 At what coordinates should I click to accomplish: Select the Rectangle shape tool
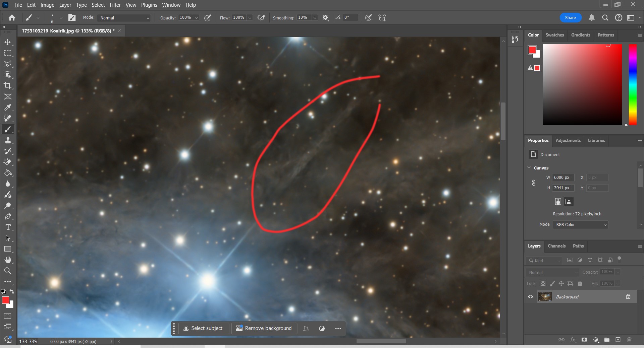click(8, 249)
